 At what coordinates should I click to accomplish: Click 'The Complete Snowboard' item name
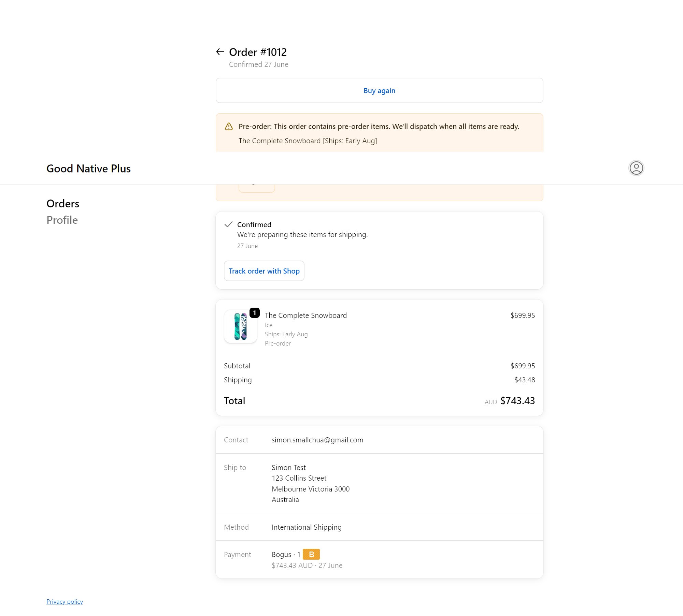(x=305, y=316)
